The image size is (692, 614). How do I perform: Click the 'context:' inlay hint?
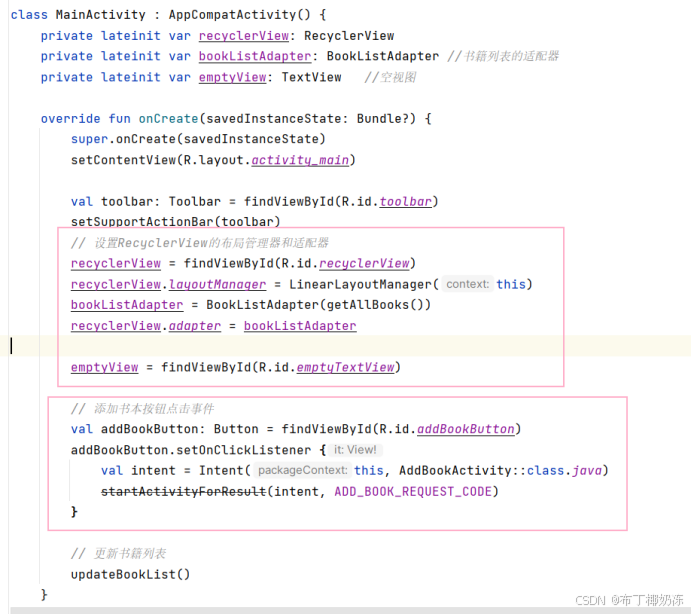467,284
